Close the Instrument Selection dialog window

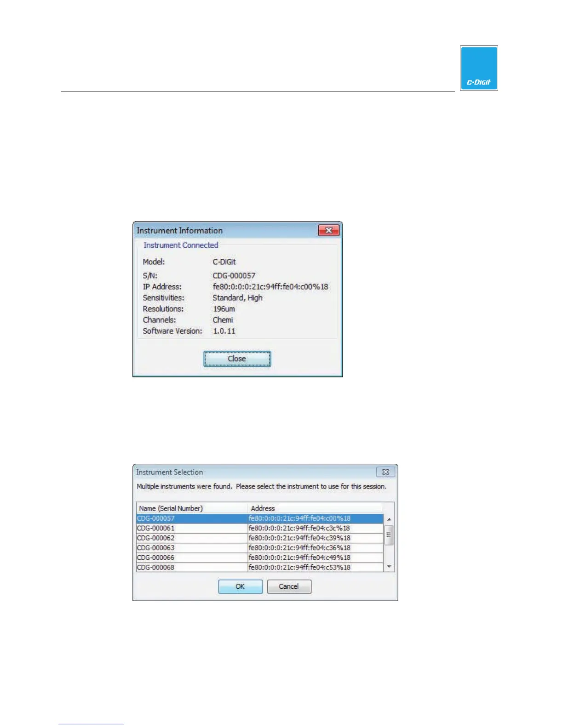(x=385, y=472)
